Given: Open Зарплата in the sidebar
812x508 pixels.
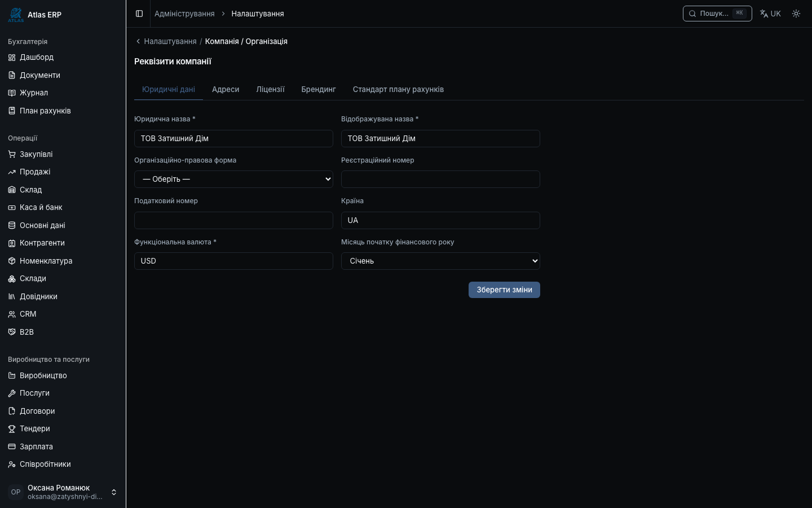Looking at the screenshot, I should (63, 446).
